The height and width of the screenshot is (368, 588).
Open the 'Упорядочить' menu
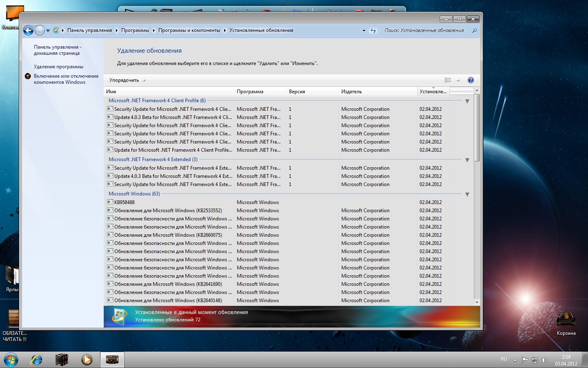coord(127,80)
